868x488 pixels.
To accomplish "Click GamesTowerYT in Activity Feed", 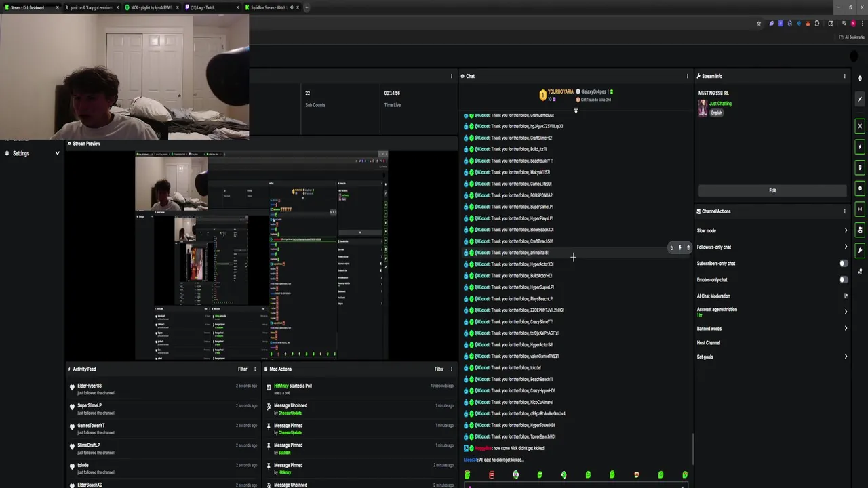I will pyautogui.click(x=91, y=426).
